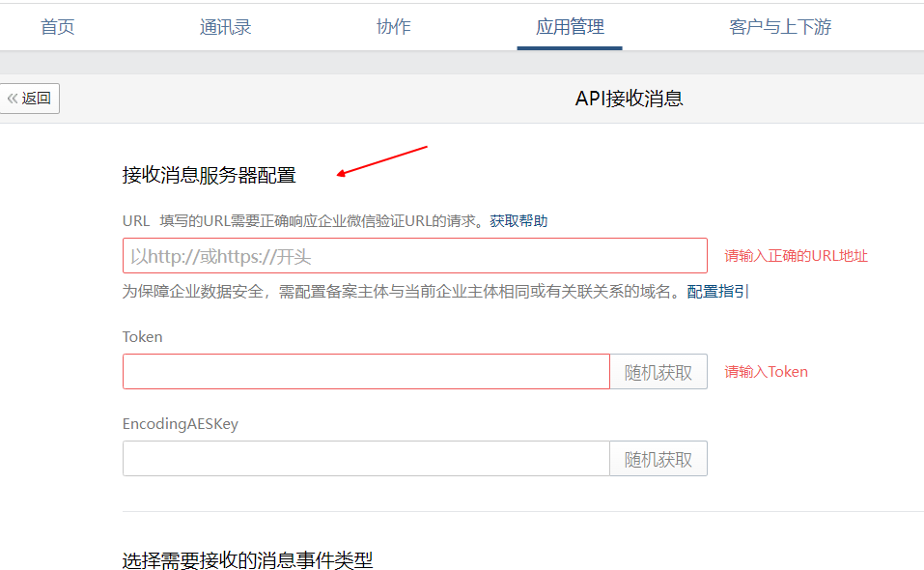Open the 获取帮助 link
Viewport: 924px width, 570px height.
click(518, 221)
